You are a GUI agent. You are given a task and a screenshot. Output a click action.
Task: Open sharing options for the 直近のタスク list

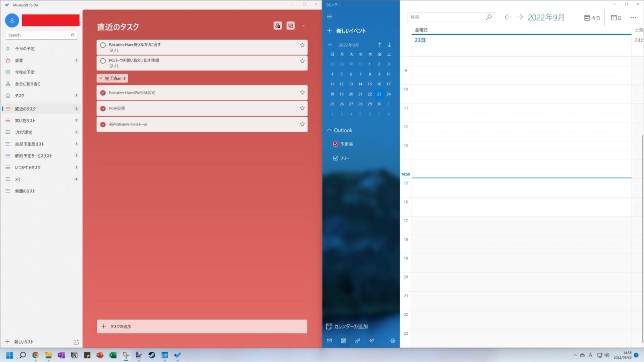click(278, 26)
